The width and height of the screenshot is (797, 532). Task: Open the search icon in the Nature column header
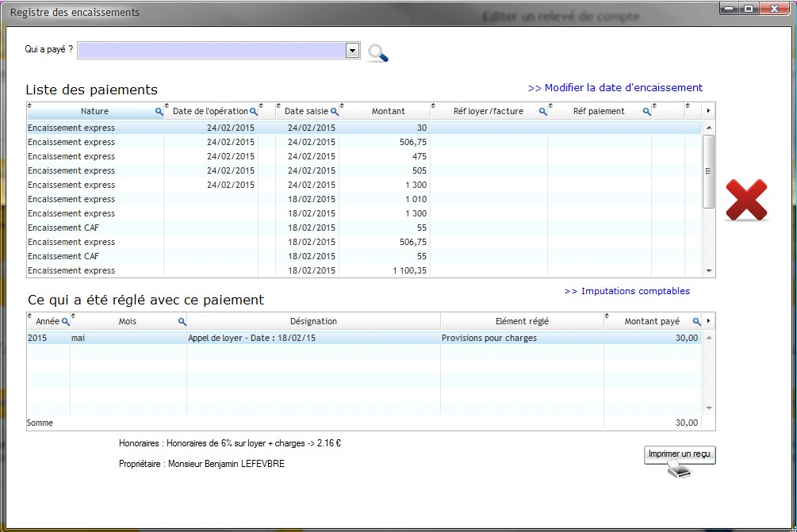pos(159,111)
